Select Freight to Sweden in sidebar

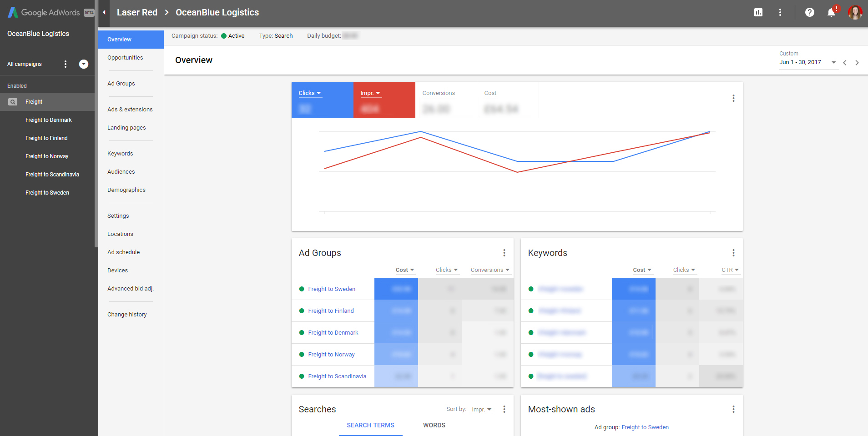click(47, 193)
